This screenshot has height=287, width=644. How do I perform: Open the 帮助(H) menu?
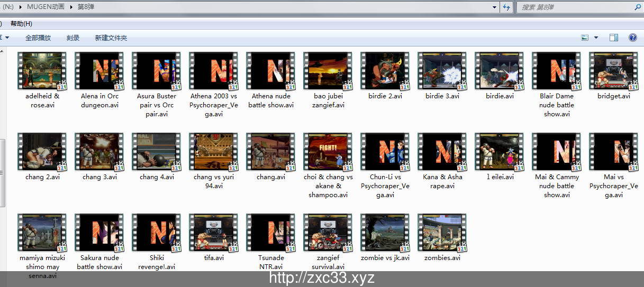(21, 24)
